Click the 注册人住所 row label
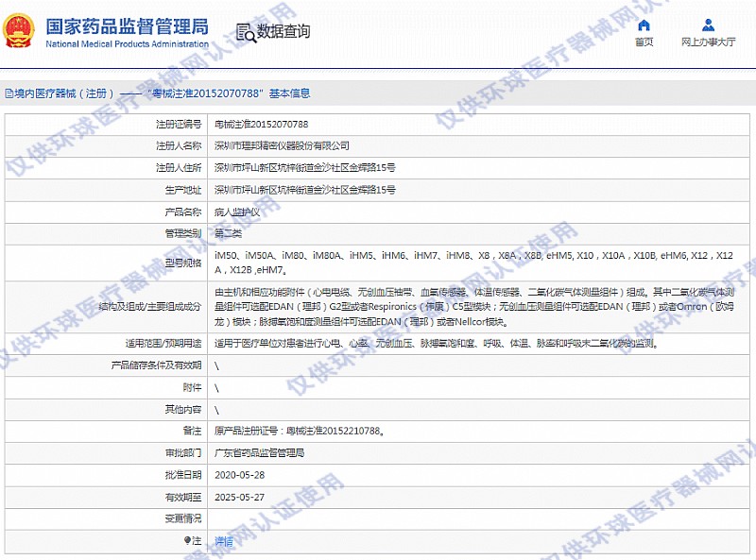Screen dimensions: 756x560 (x=179, y=168)
